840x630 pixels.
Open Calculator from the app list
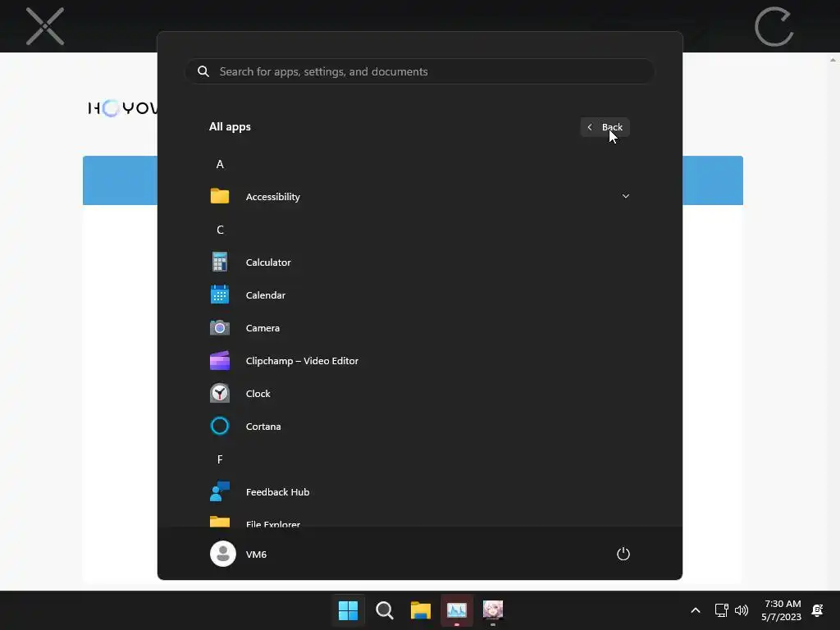(x=419, y=262)
